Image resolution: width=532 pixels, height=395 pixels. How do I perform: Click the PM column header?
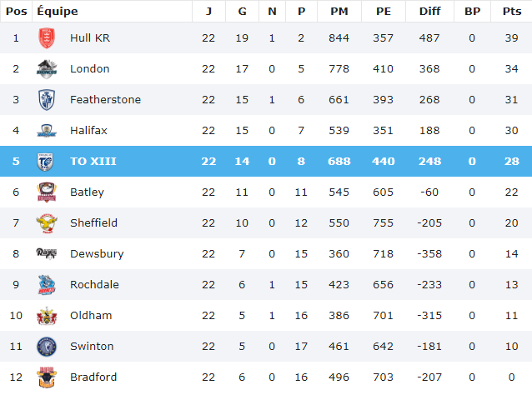click(339, 12)
